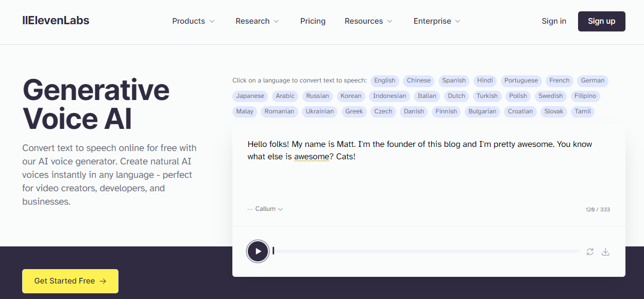This screenshot has height=299, width=644.
Task: Select the English language chip
Action: (x=385, y=80)
